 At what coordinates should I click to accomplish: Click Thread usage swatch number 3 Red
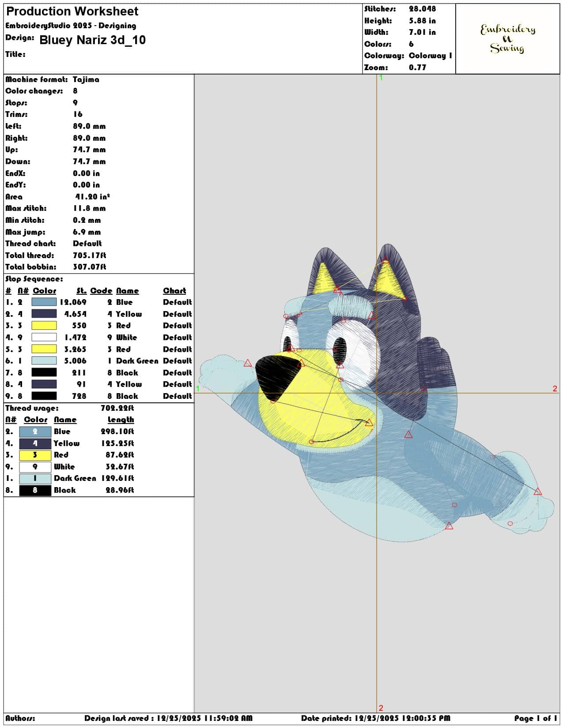35,455
